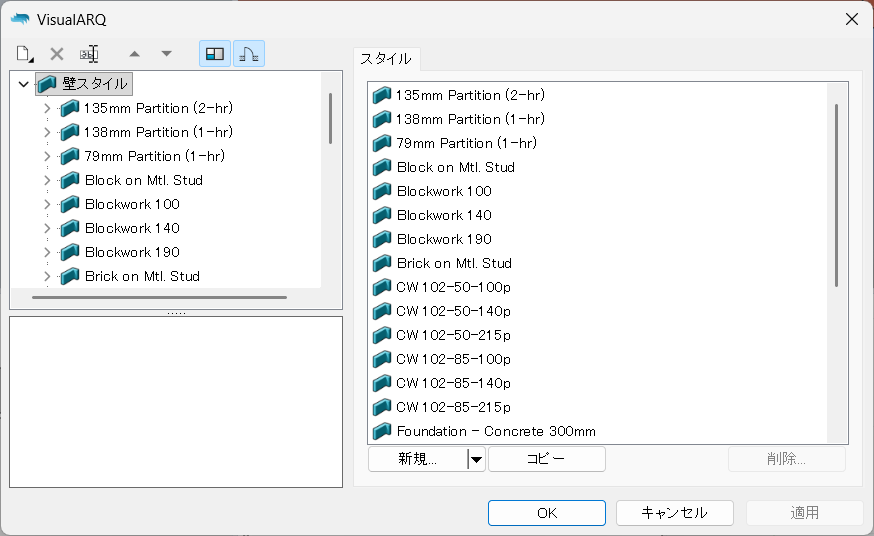Click the New style toolbar icon
This screenshot has width=874, height=536.
click(25, 54)
